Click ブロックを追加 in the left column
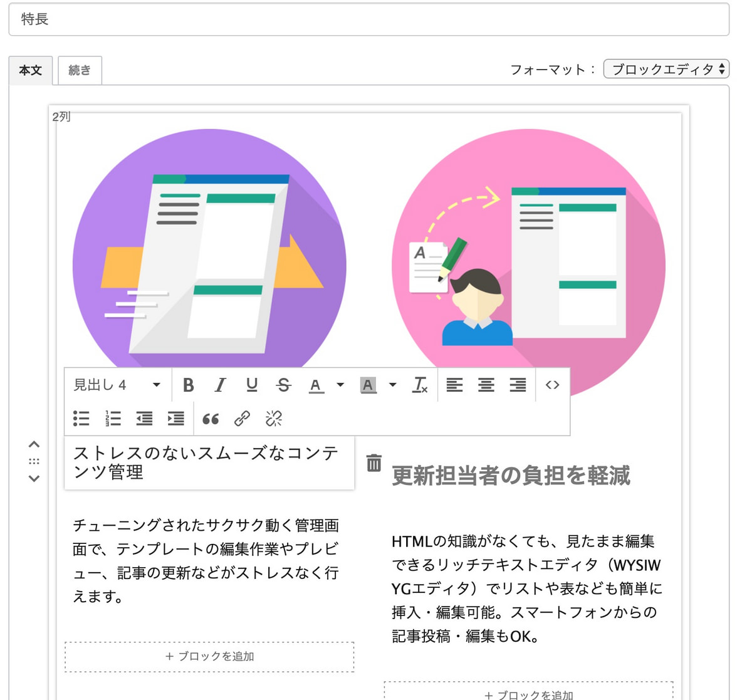Image resolution: width=752 pixels, height=700 pixels. click(x=209, y=656)
